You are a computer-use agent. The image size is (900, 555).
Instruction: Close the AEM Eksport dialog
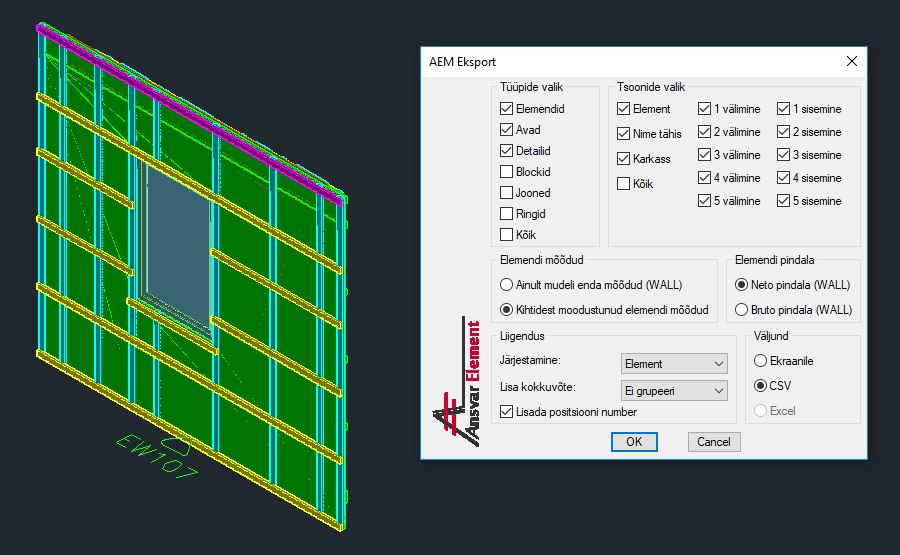pyautogui.click(x=852, y=61)
